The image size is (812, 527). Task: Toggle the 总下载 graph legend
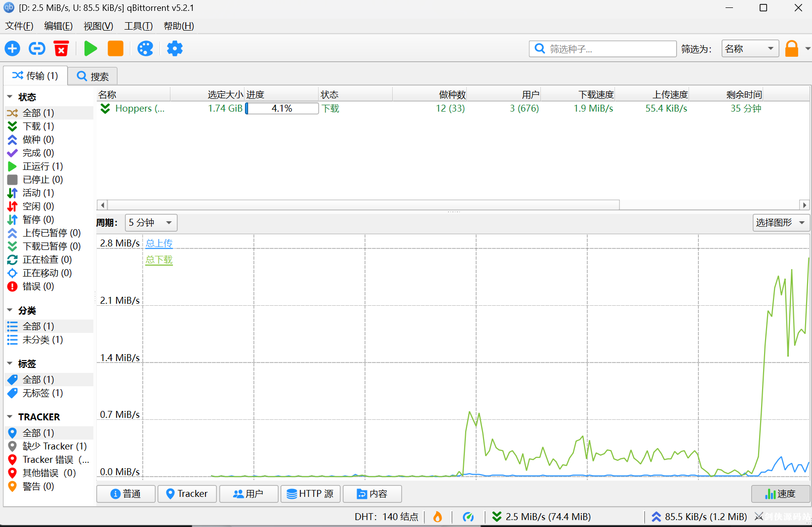[x=159, y=260]
